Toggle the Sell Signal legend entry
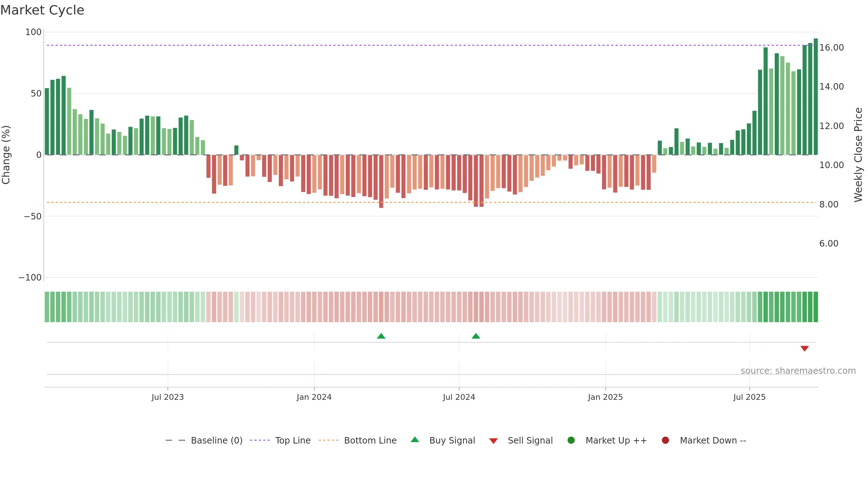This screenshot has height=488, width=868. click(521, 440)
